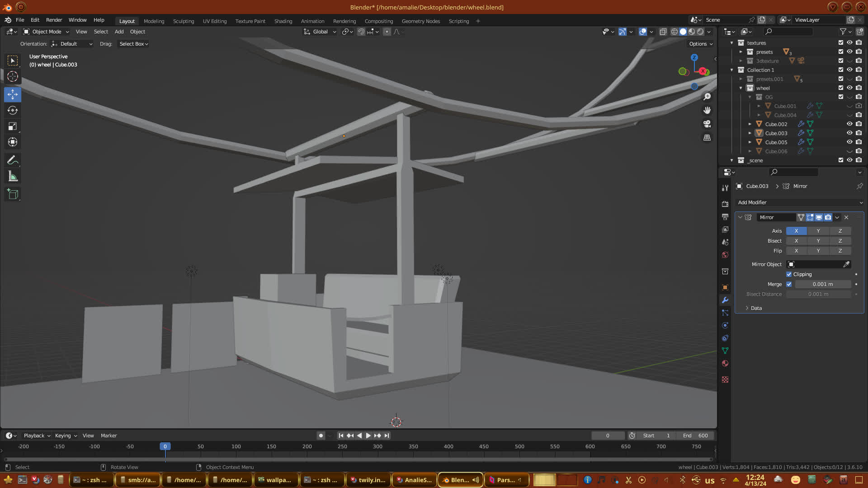Image resolution: width=868 pixels, height=488 pixels.
Task: Switch to the Sculpting workspace tab
Action: coord(183,21)
